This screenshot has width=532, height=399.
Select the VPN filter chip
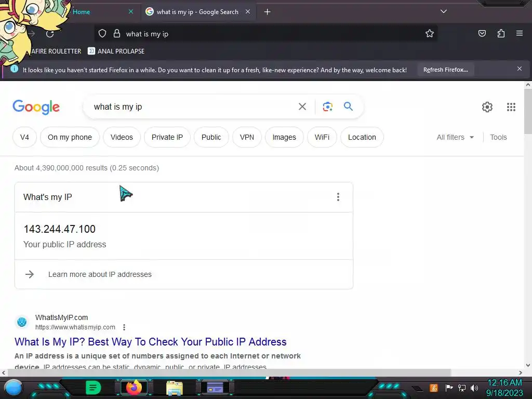tap(247, 137)
